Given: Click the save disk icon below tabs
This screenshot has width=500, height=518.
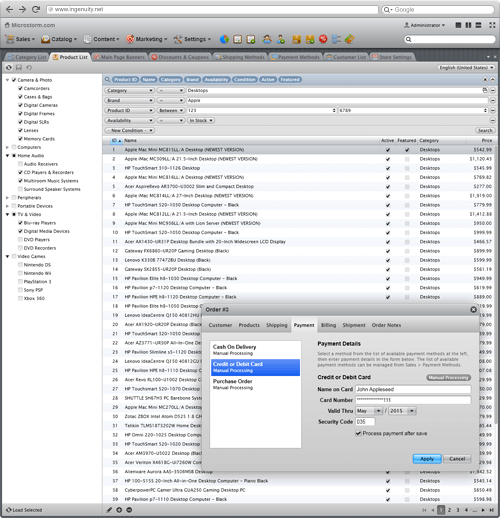Looking at the screenshot, I should [x=19, y=67].
